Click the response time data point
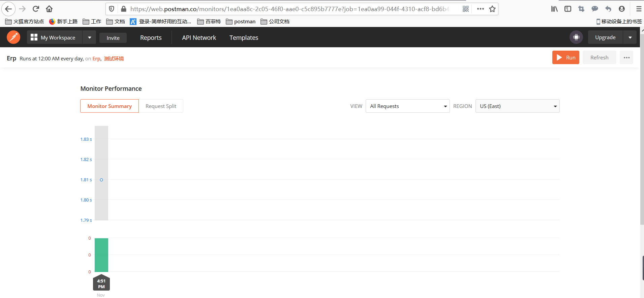 point(101,180)
